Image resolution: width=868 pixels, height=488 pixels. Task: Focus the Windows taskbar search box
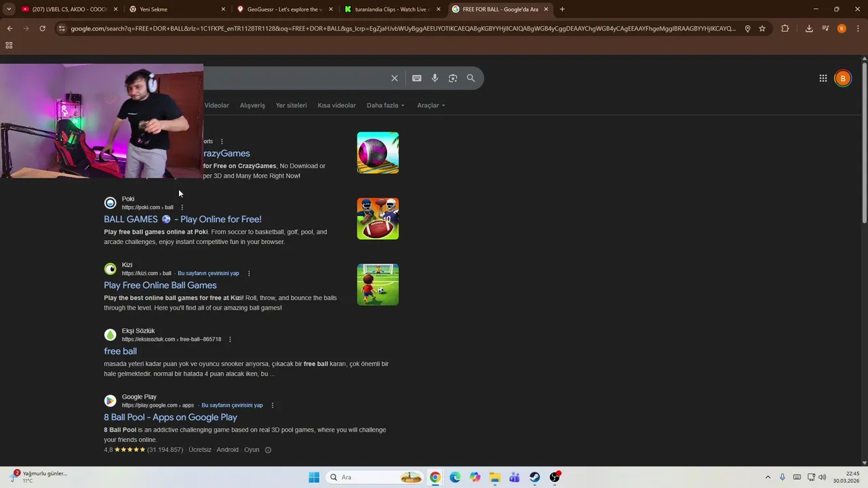coord(374,477)
